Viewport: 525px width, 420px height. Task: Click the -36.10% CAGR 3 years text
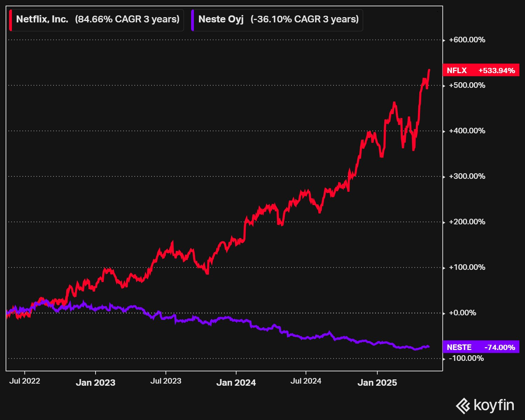(x=305, y=19)
